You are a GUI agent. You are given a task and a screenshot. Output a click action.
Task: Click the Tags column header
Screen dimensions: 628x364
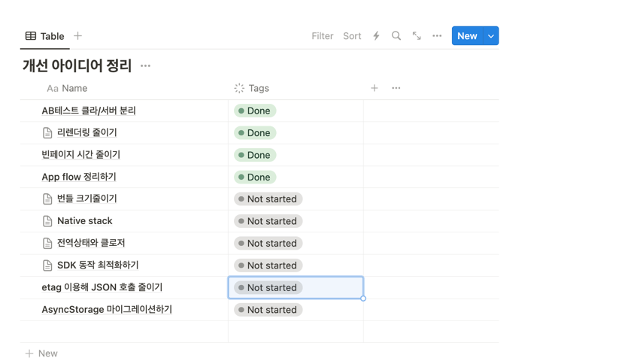tap(258, 88)
